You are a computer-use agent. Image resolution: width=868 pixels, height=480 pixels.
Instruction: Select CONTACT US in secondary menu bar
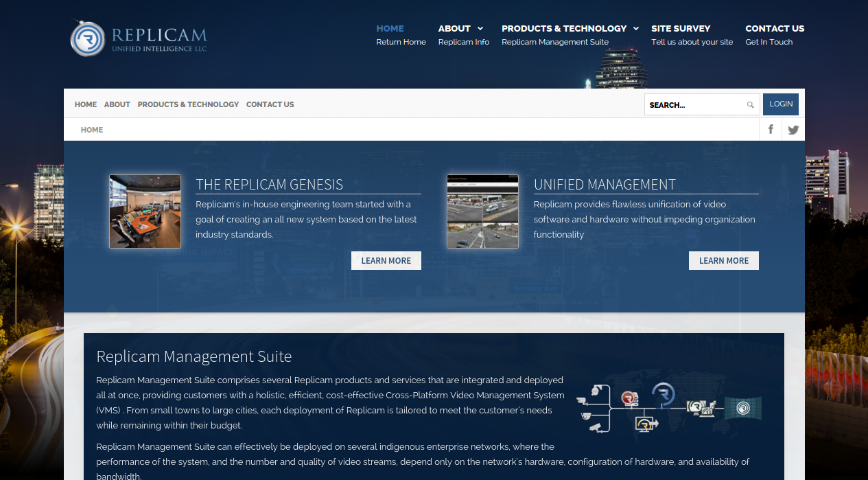tap(270, 104)
